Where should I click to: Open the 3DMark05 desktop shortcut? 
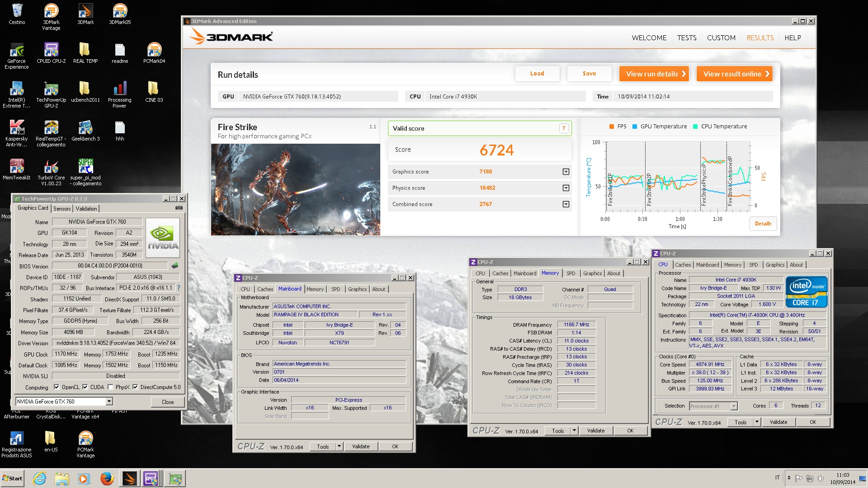click(x=120, y=14)
